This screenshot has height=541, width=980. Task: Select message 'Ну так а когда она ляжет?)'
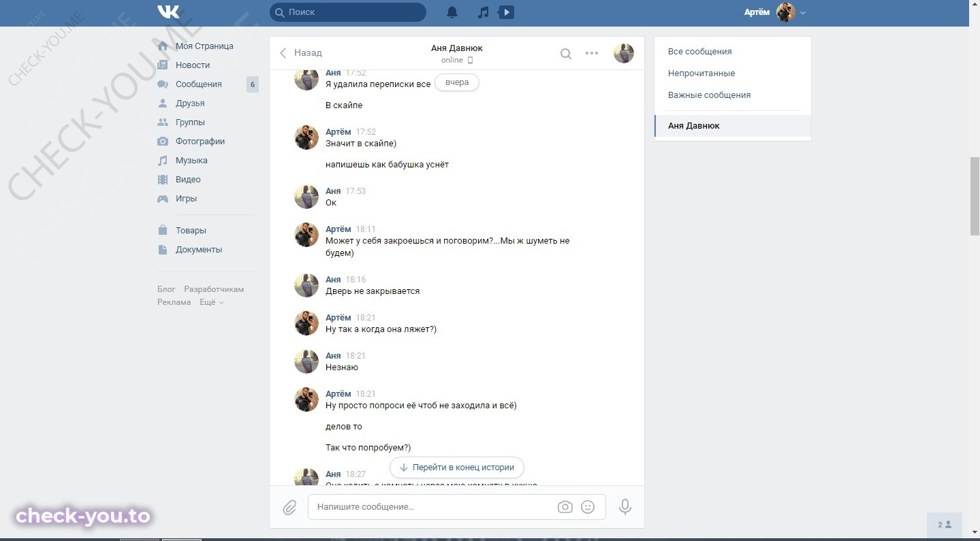(x=381, y=329)
